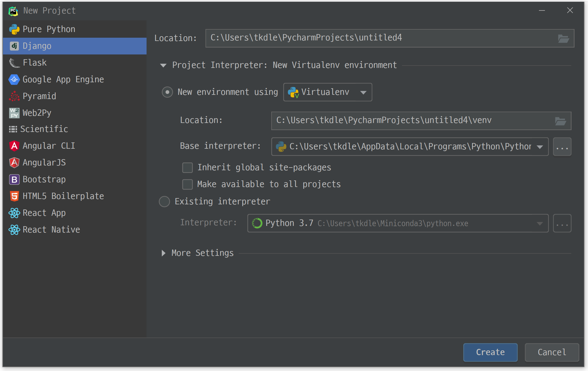Enable Inherit global site-packages checkbox
Viewport: 588px width, 371px height.
(x=188, y=168)
